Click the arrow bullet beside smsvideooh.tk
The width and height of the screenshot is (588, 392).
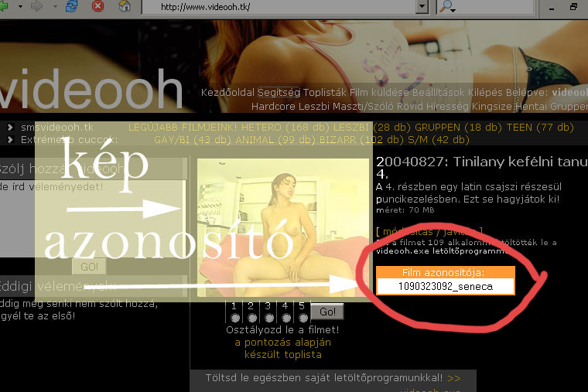coord(10,128)
